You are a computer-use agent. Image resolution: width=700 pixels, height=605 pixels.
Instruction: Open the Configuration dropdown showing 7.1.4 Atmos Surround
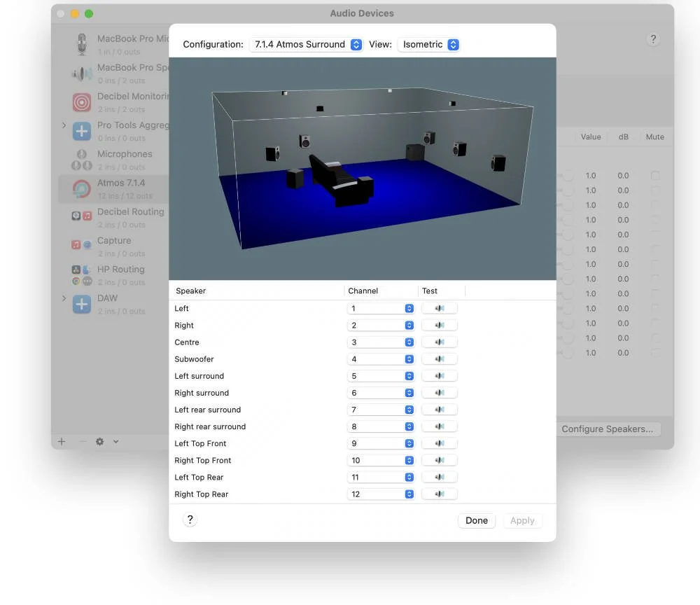(x=307, y=45)
